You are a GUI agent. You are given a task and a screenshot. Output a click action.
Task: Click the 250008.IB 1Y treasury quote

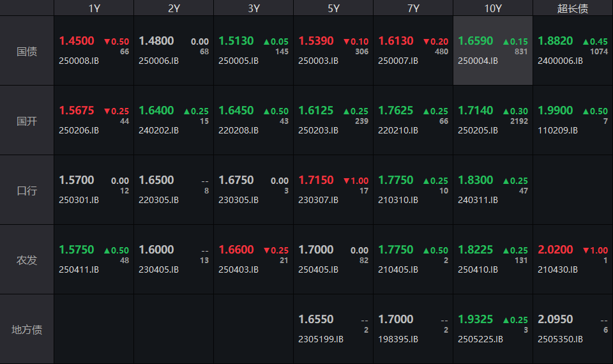point(94,51)
